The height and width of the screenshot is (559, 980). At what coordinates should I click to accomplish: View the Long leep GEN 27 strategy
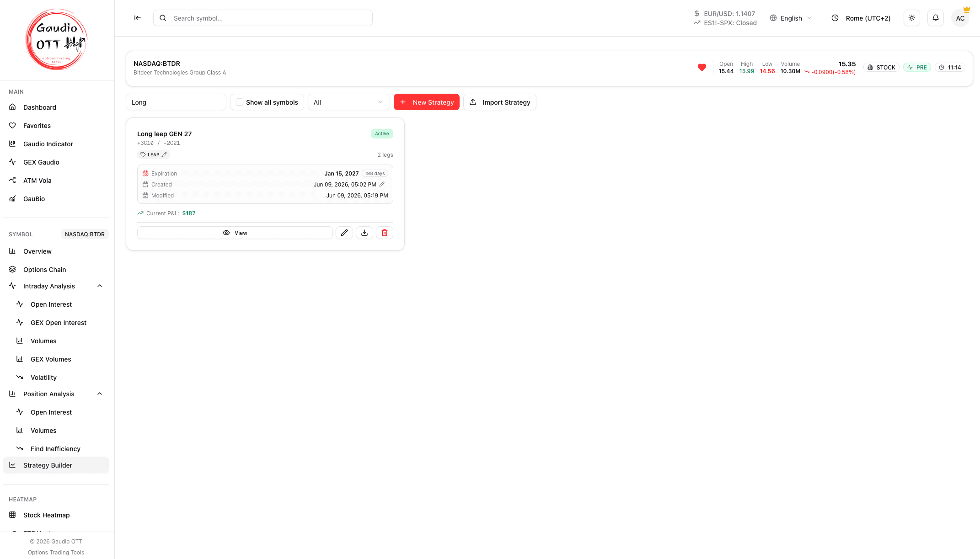(235, 233)
